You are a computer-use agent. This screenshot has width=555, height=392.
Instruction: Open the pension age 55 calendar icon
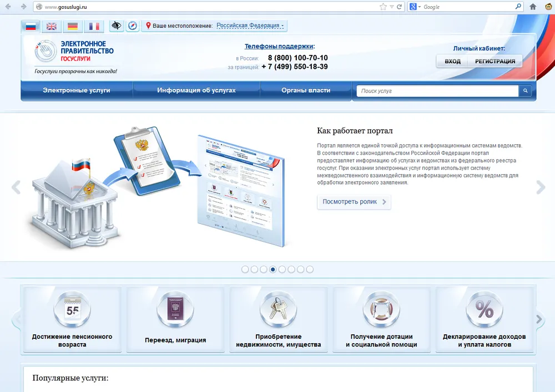72,309
